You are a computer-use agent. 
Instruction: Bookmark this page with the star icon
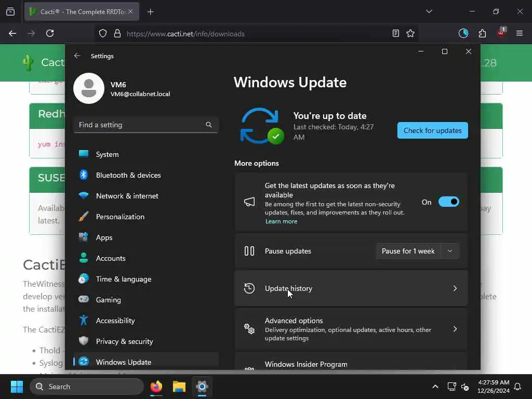[410, 33]
